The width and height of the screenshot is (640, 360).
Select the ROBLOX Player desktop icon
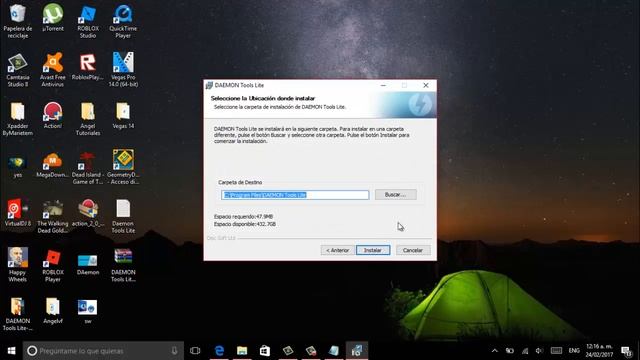pos(53,265)
